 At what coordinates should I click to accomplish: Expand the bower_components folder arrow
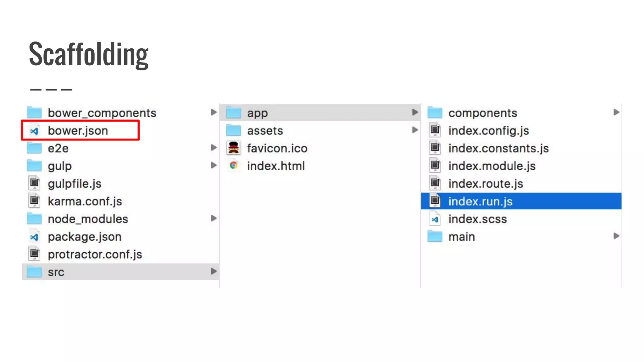point(214,112)
